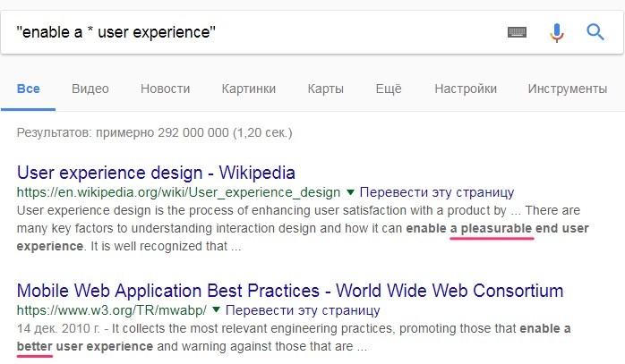
Task: Click the bold snippet 'pleasurable end user'
Action: pyautogui.click(x=525, y=229)
